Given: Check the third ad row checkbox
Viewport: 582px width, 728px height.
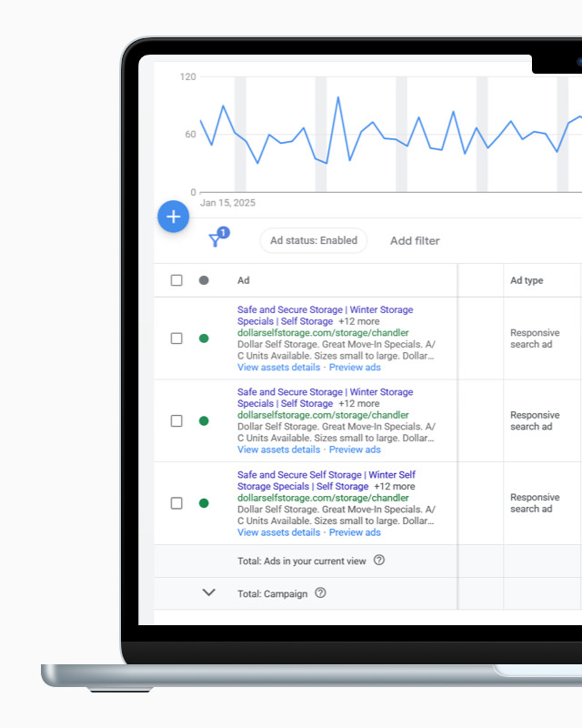Looking at the screenshot, I should (176, 503).
